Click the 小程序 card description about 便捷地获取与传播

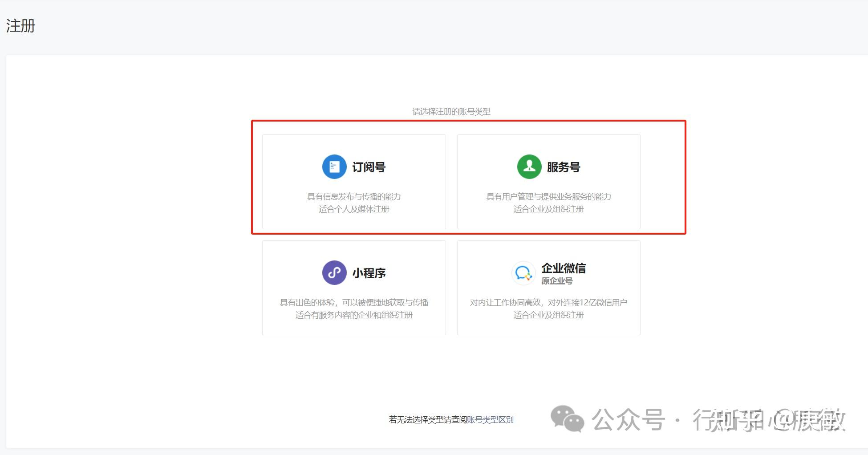pos(354,303)
